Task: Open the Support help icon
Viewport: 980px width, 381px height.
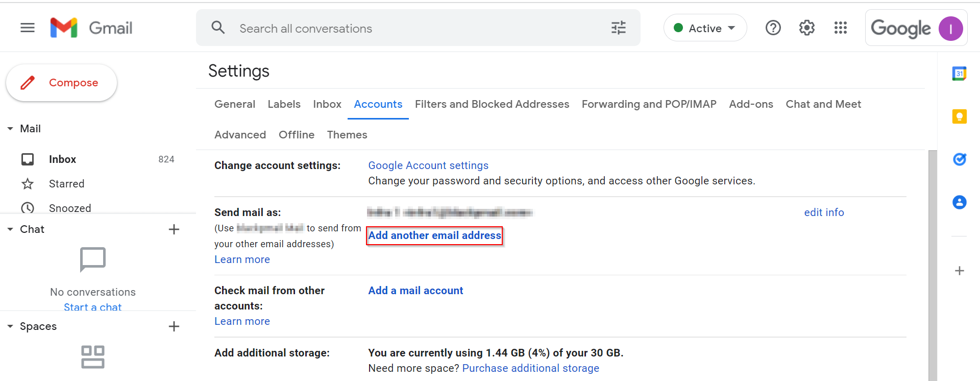Action: click(x=773, y=28)
